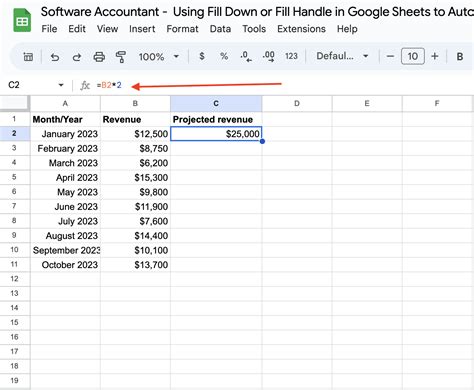Click the font size field showing 10
474x390 pixels.
[x=413, y=56]
